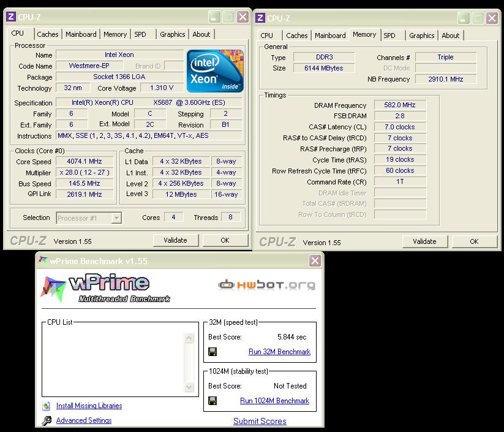Close the wPrime Benchmark window
504x432 pixels.
tap(315, 261)
